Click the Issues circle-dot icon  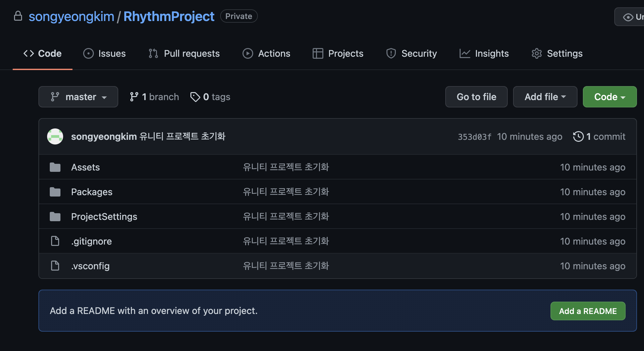click(89, 53)
